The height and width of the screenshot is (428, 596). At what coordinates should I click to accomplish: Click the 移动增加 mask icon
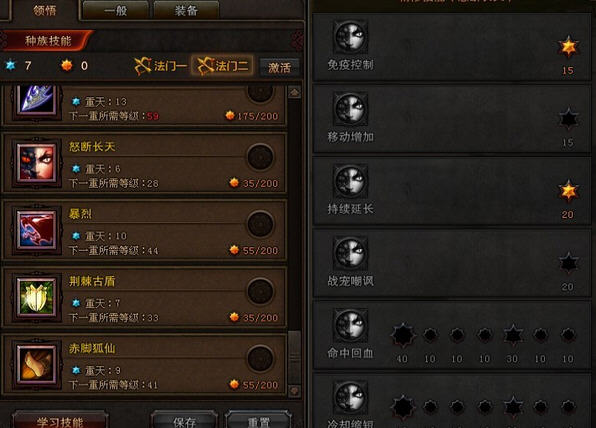350,109
